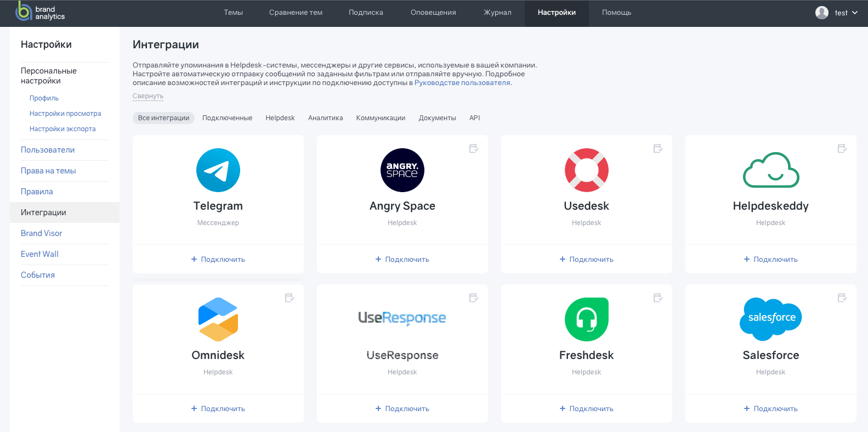868x432 pixels.
Task: Show the Коммуникации integrations tab
Action: point(381,118)
